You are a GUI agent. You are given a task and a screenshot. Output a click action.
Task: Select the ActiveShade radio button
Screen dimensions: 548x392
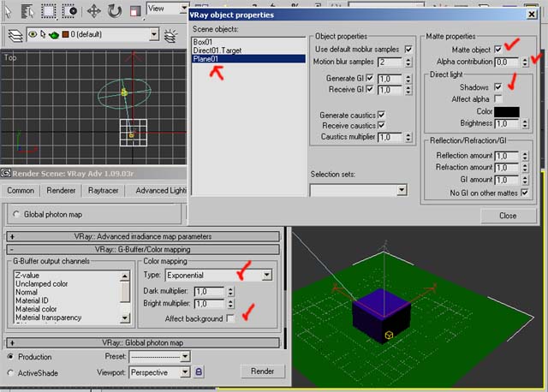10,373
